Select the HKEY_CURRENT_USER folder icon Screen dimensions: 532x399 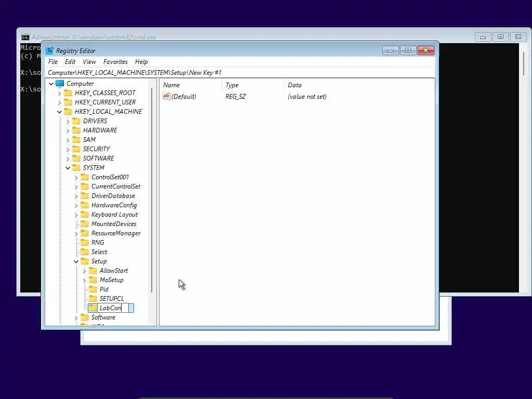coord(68,102)
